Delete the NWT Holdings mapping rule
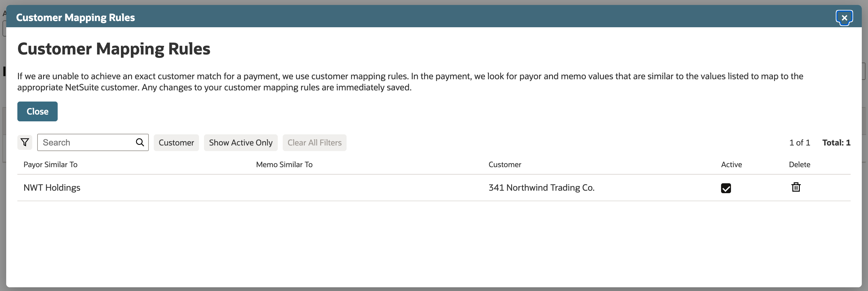The height and width of the screenshot is (291, 868). point(796,187)
